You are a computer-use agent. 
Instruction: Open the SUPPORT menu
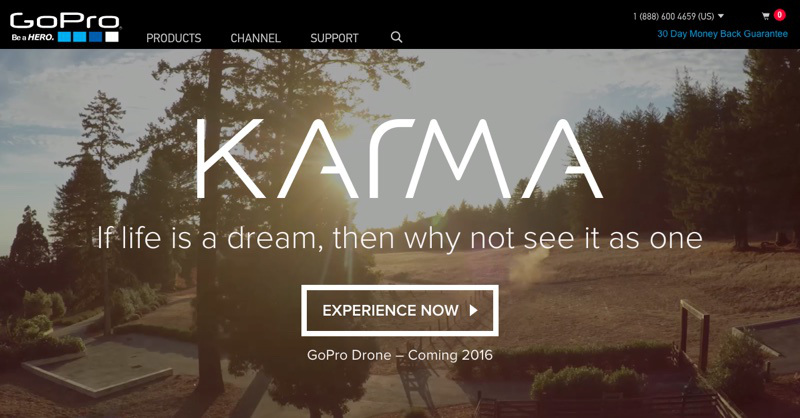click(x=334, y=38)
